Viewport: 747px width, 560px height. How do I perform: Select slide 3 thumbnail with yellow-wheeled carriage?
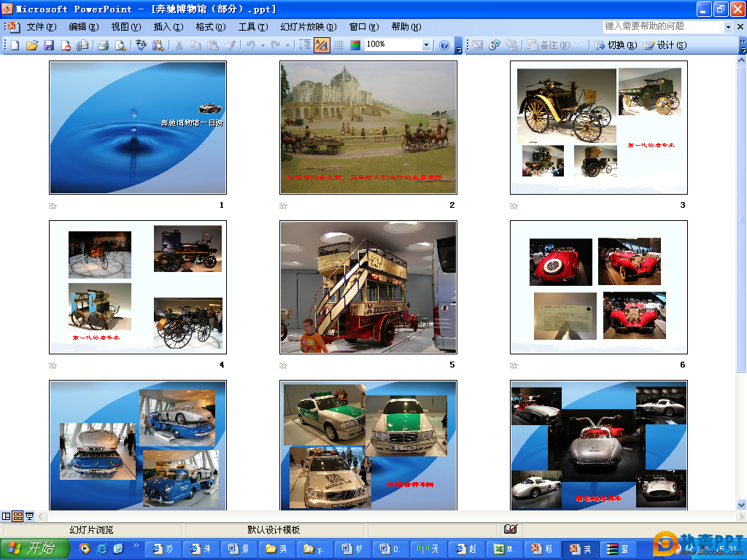[599, 128]
